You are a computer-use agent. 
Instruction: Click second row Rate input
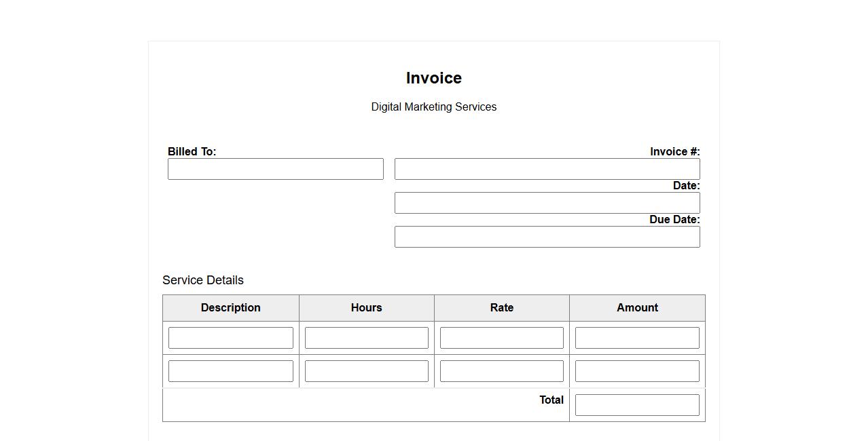click(x=501, y=371)
